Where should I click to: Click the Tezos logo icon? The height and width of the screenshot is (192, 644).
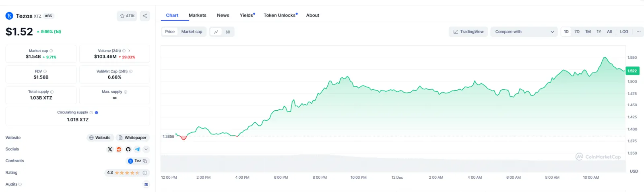tap(9, 16)
